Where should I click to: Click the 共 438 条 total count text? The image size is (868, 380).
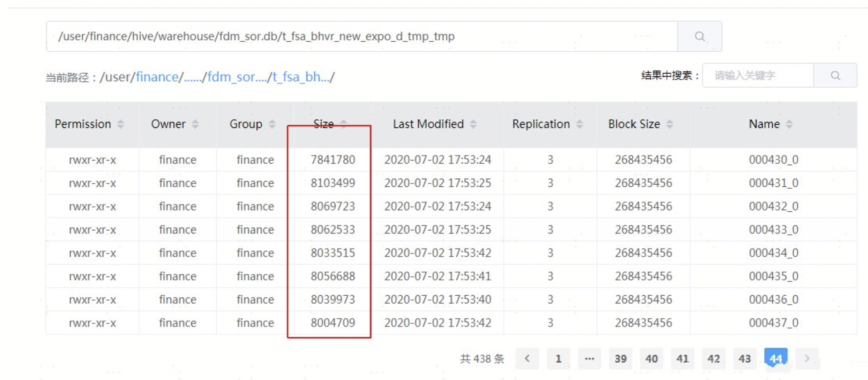pos(482,359)
